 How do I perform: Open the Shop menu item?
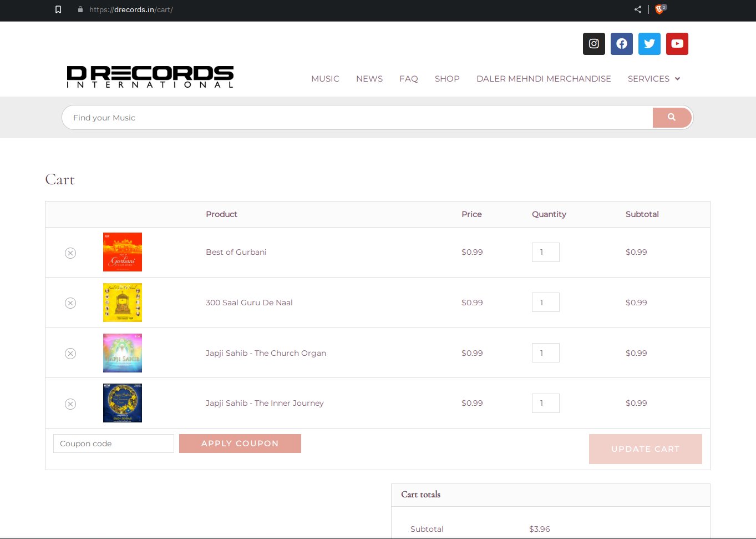point(447,79)
